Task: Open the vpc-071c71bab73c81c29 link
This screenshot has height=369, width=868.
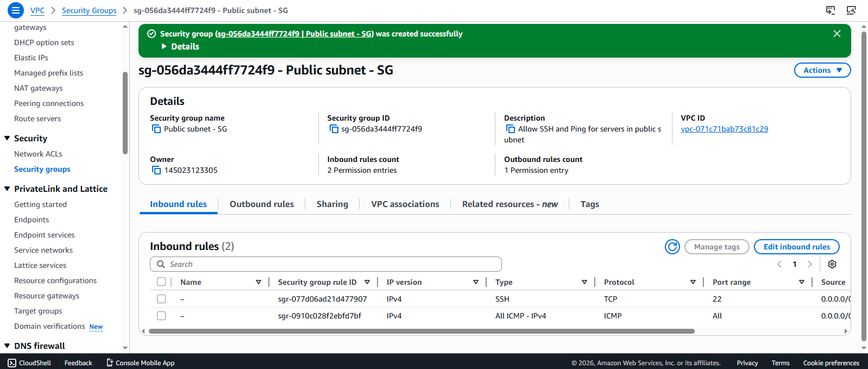Action: pos(725,129)
